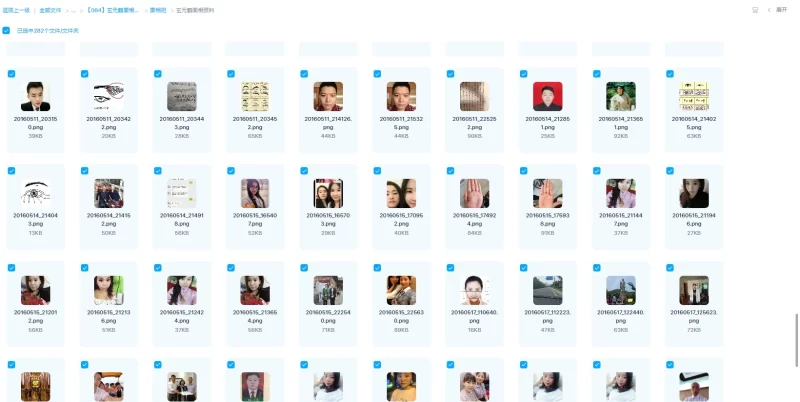Select red-background portrait 20160514_212851.png
800x402 pixels.
click(547, 96)
